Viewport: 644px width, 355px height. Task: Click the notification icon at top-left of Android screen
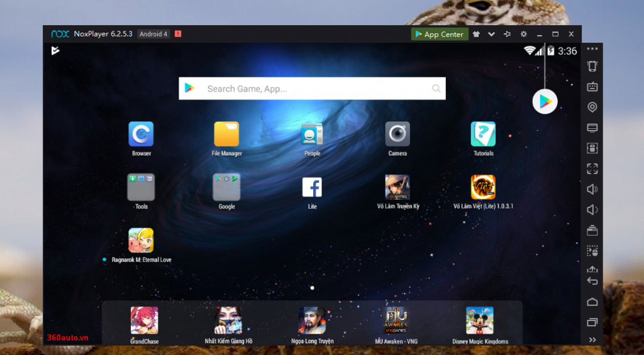(x=55, y=50)
